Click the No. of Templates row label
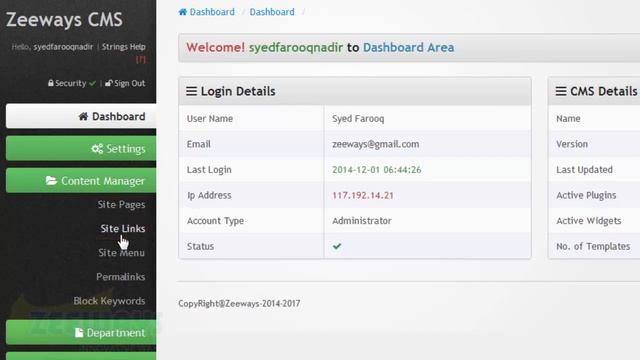The image size is (640, 360). coord(593,247)
